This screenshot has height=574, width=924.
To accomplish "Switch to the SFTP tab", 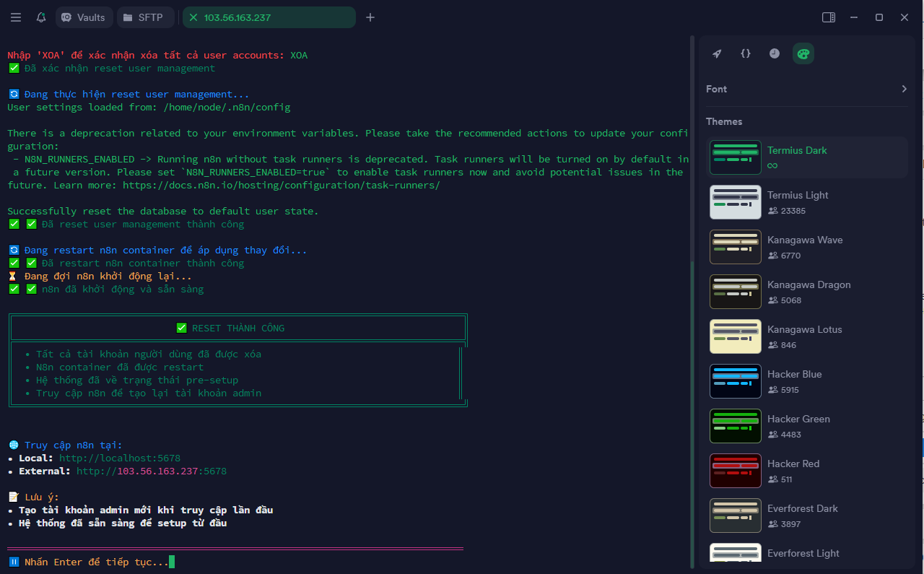I will [x=145, y=17].
